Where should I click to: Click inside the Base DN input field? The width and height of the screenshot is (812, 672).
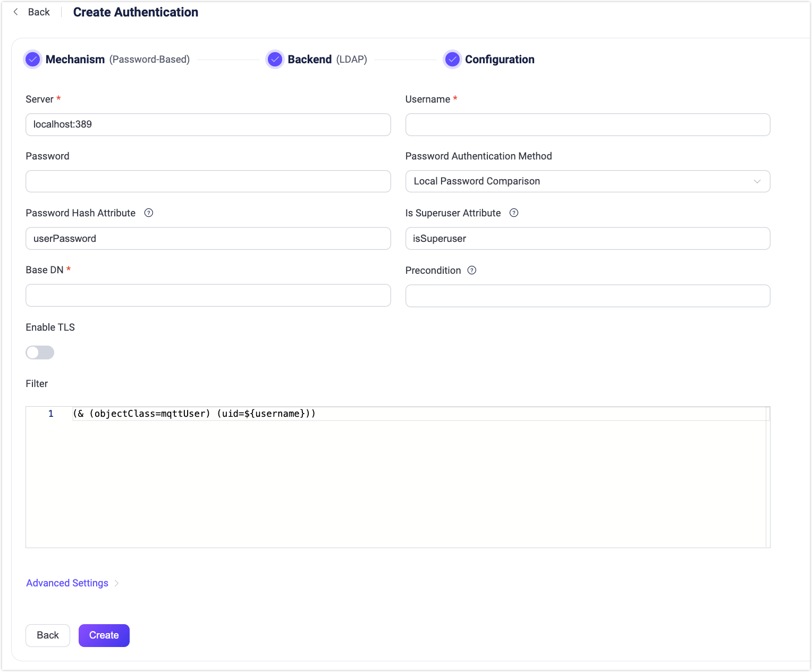(208, 295)
